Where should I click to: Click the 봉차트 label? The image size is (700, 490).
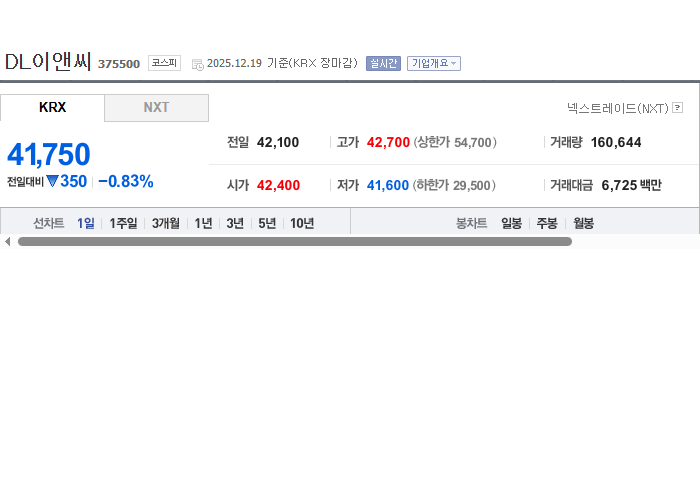[471, 223]
